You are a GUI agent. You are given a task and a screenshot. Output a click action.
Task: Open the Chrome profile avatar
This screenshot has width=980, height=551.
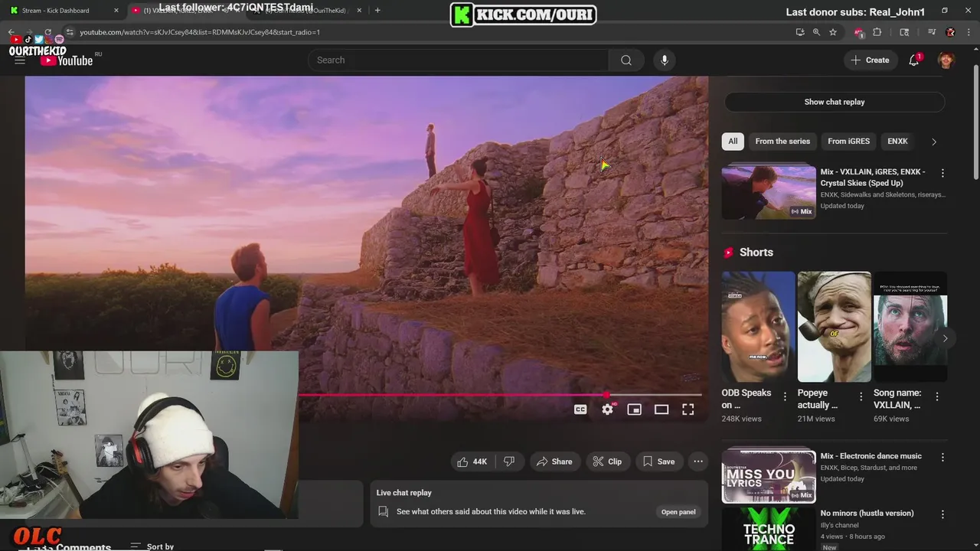(x=951, y=32)
